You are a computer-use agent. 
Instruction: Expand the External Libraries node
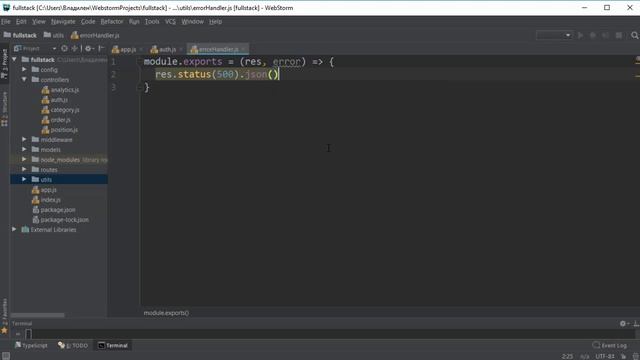15,229
